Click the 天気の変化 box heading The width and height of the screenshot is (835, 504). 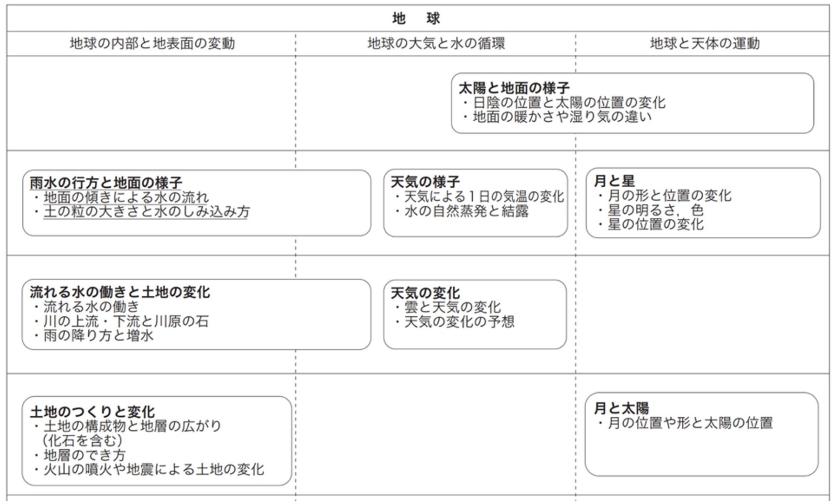pyautogui.click(x=425, y=293)
